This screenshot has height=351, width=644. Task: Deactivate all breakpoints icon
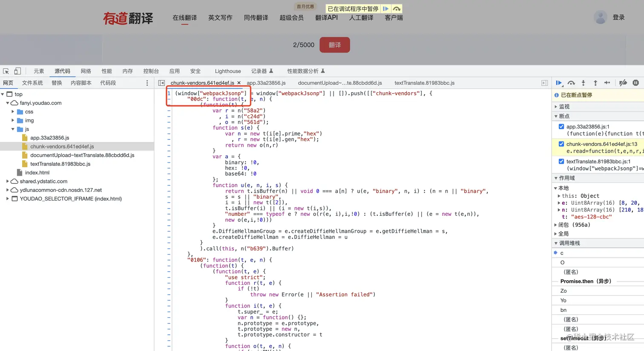[x=623, y=83]
